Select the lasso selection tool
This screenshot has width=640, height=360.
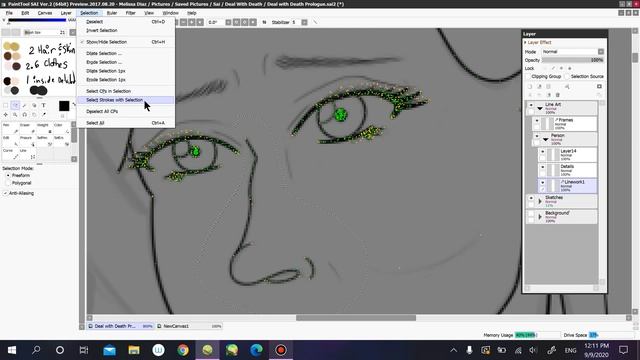[15, 105]
